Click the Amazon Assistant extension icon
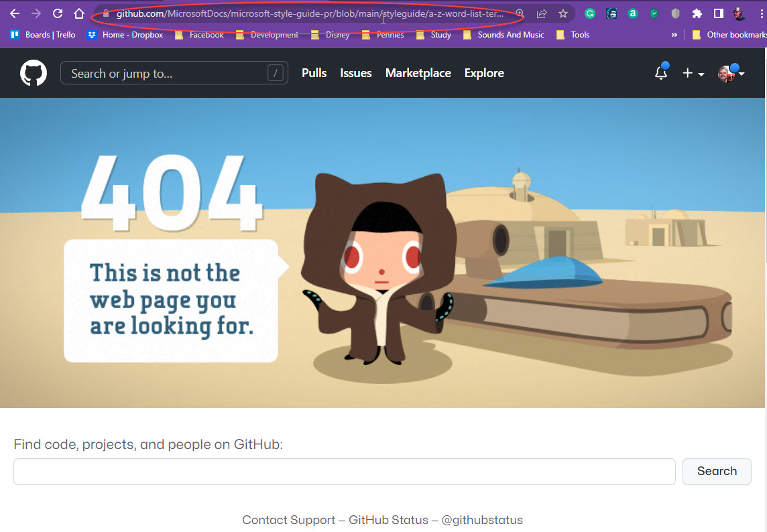This screenshot has height=532, width=767. pyautogui.click(x=632, y=13)
